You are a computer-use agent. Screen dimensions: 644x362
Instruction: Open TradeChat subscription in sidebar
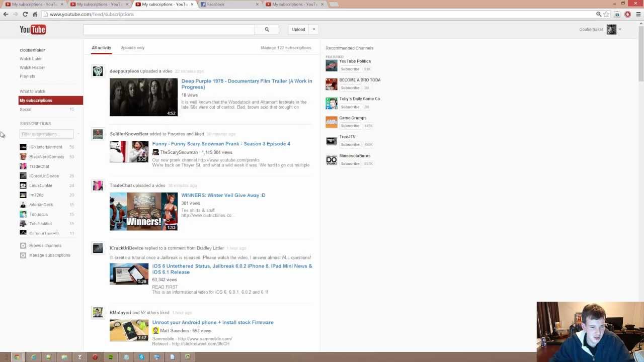click(x=39, y=166)
